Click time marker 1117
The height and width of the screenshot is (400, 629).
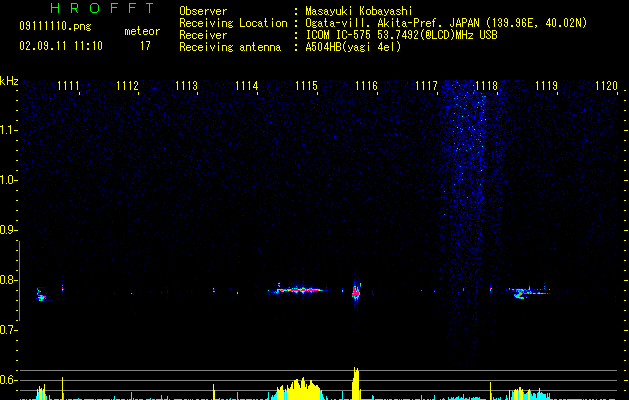pyautogui.click(x=426, y=86)
